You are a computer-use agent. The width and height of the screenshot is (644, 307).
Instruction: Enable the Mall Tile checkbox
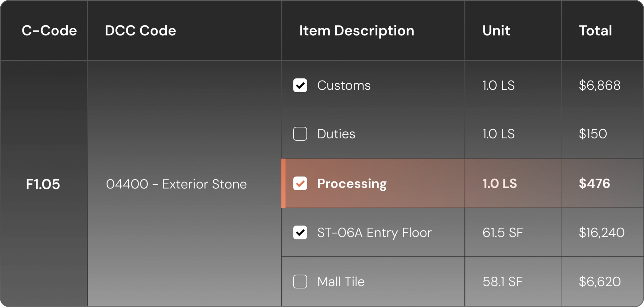[x=300, y=282]
